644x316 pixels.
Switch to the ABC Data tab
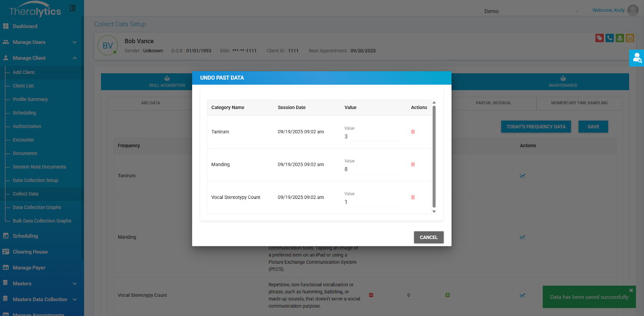[151, 103]
